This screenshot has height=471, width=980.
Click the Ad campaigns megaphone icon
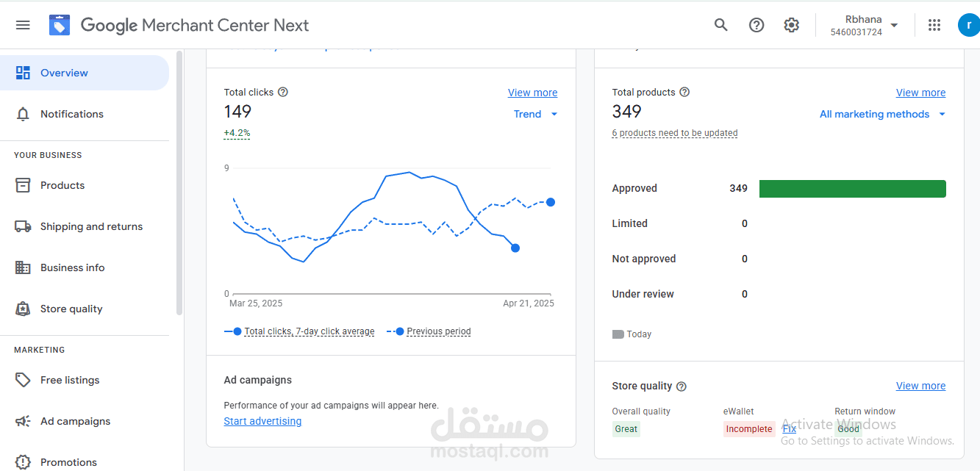pos(23,421)
